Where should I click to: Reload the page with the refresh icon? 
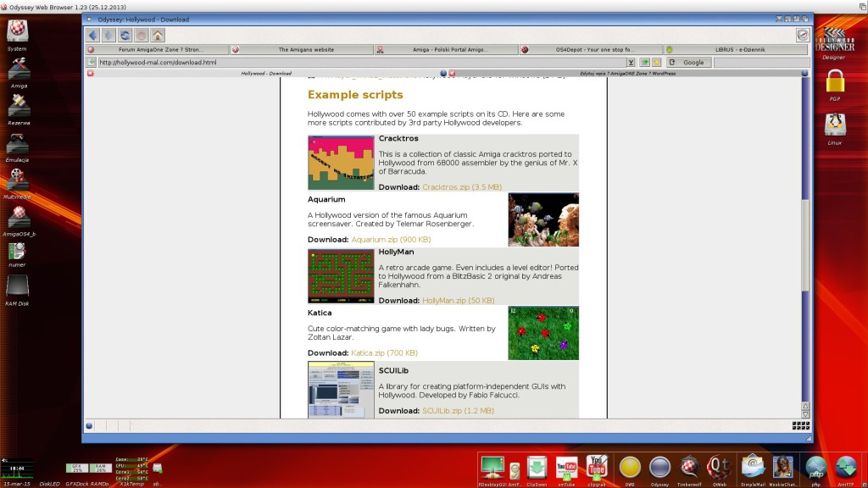click(x=125, y=36)
